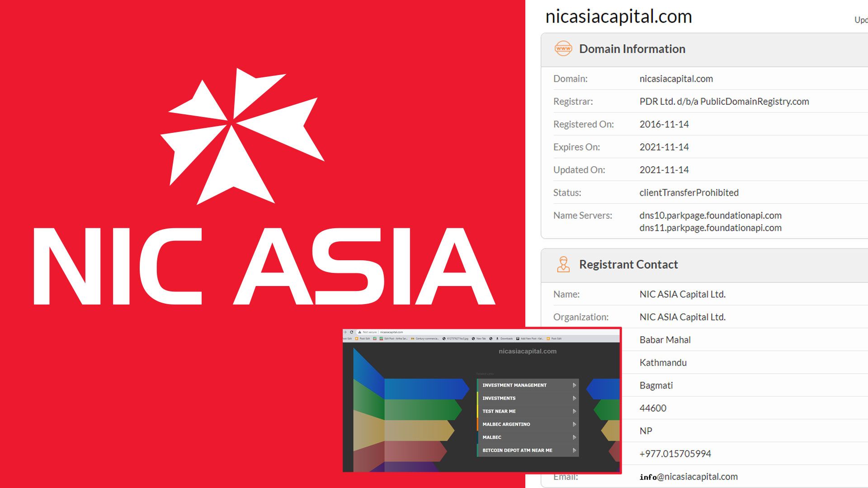
Task: Open the Edit Post - Artha Sar bookmark
Action: pyautogui.click(x=393, y=338)
